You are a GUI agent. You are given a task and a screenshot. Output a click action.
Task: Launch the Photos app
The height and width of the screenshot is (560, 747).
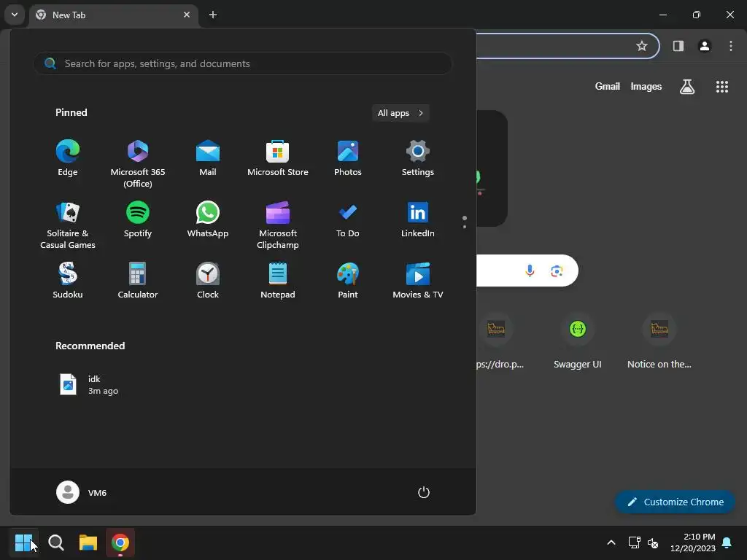coord(348,158)
